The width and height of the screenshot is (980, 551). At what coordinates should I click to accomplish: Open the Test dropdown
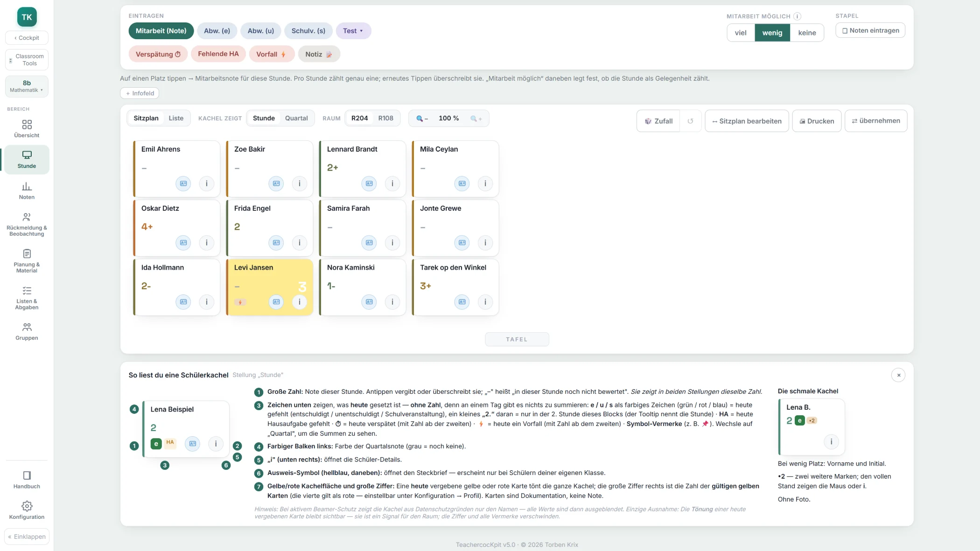(353, 31)
